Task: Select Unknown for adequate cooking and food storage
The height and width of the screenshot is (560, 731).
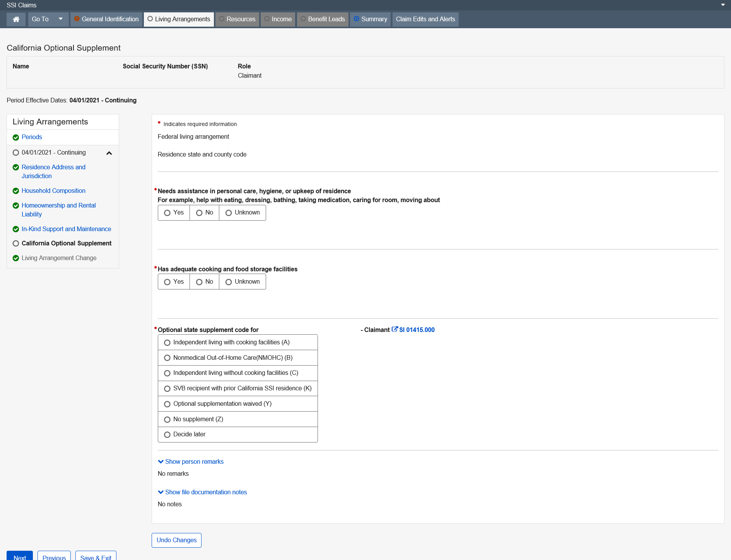Action: 229,282
